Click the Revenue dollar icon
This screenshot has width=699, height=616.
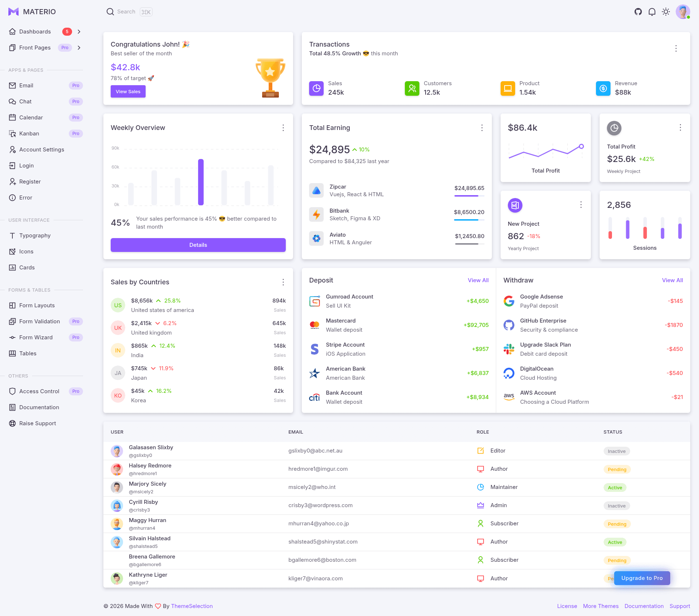(x=603, y=88)
